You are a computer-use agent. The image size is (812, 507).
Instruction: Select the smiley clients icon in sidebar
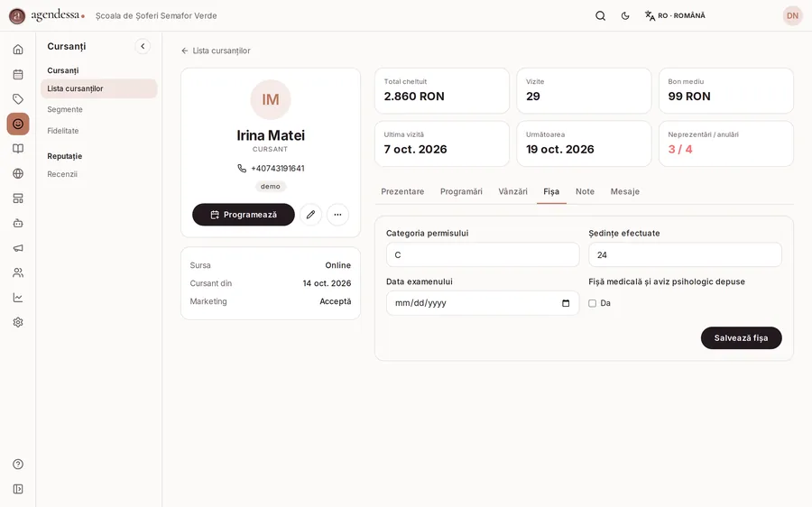pos(18,124)
